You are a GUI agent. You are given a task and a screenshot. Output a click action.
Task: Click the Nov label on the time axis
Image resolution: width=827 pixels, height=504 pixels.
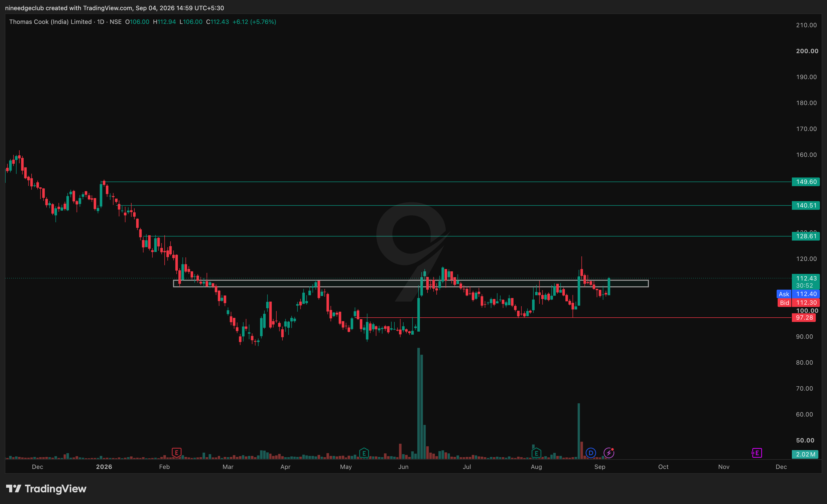pyautogui.click(x=724, y=467)
